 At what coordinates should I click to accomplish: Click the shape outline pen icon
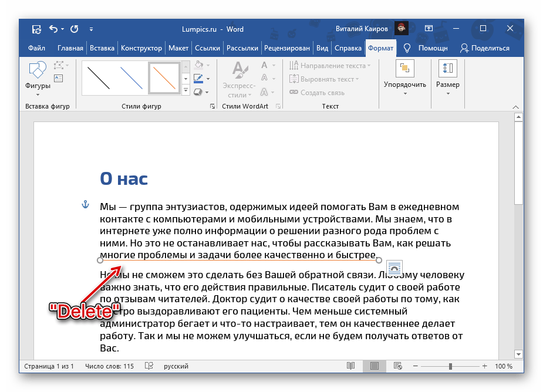(x=198, y=78)
